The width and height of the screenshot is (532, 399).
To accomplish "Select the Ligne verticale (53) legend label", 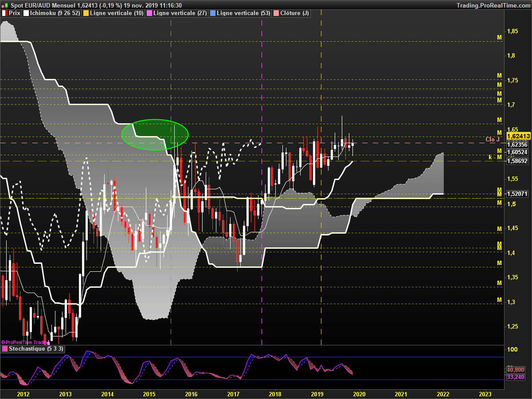I will coord(244,13).
